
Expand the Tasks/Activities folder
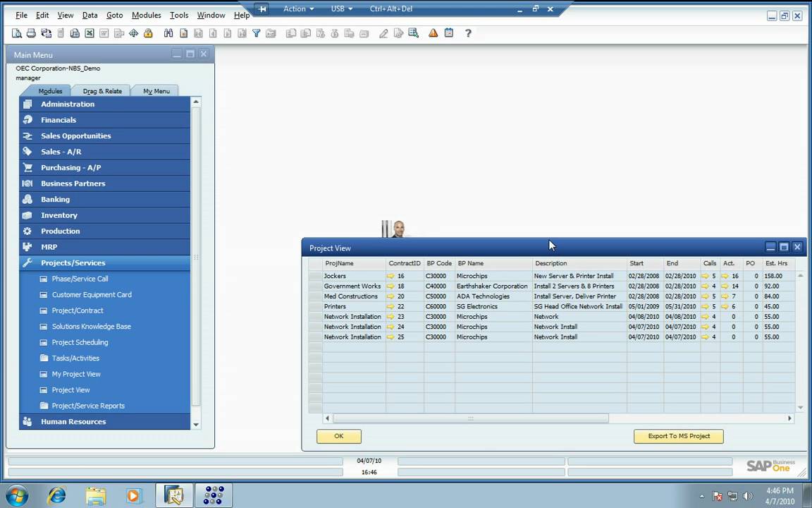tap(75, 358)
